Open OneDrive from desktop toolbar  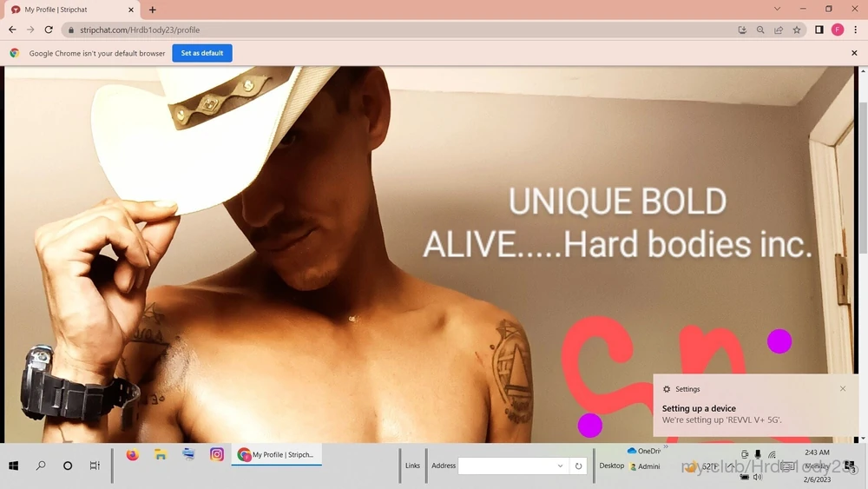pos(644,451)
